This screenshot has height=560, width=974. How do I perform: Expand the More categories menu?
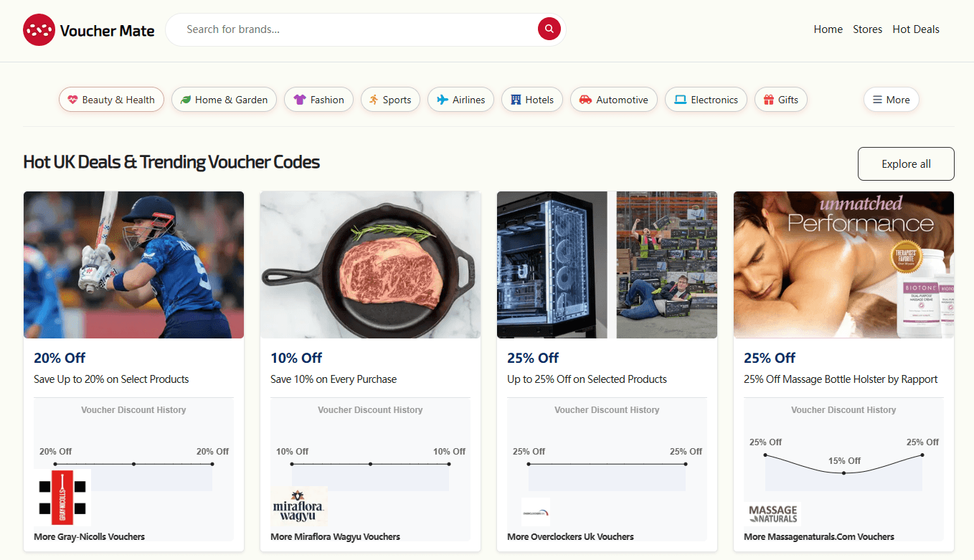click(891, 100)
